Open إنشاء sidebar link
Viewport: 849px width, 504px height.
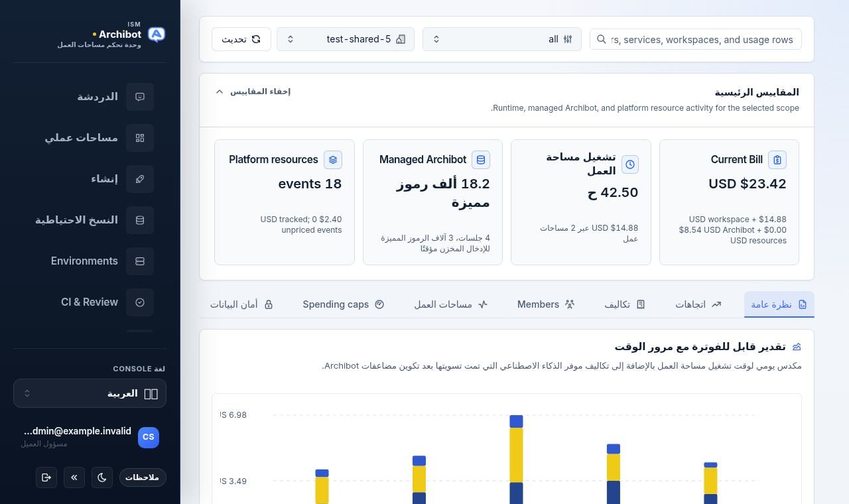[90, 179]
